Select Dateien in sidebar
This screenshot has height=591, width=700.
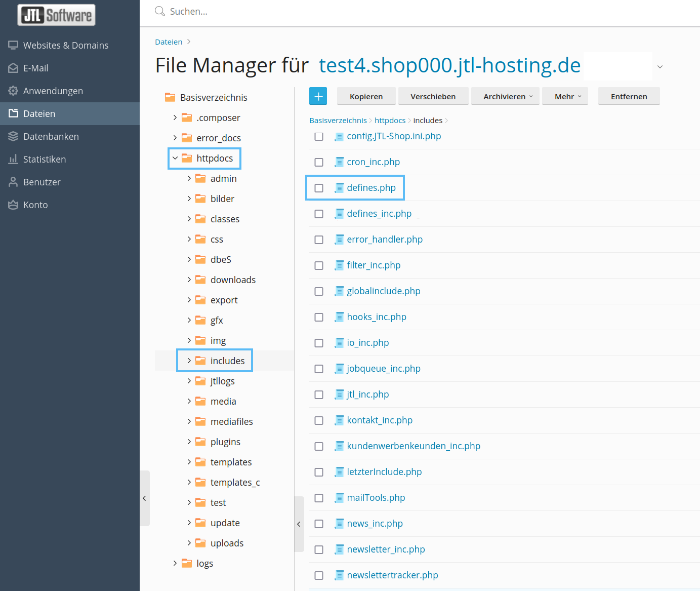coord(70,113)
